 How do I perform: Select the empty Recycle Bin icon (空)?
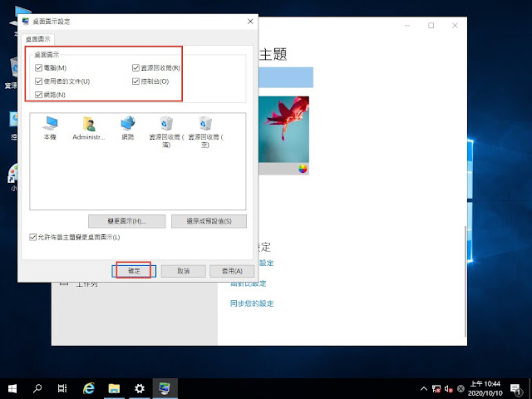pos(205,131)
